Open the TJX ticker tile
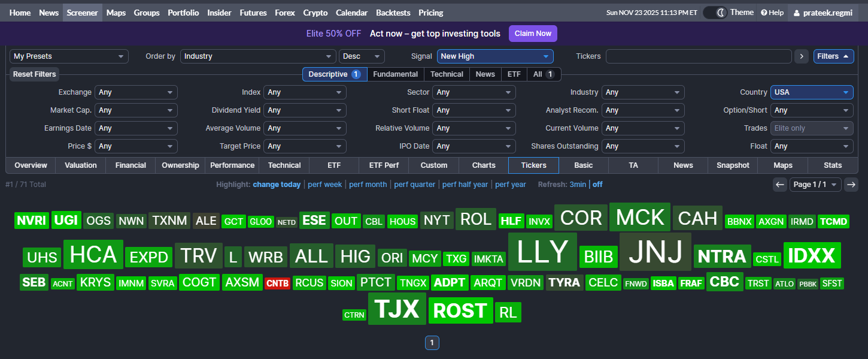 (397, 309)
